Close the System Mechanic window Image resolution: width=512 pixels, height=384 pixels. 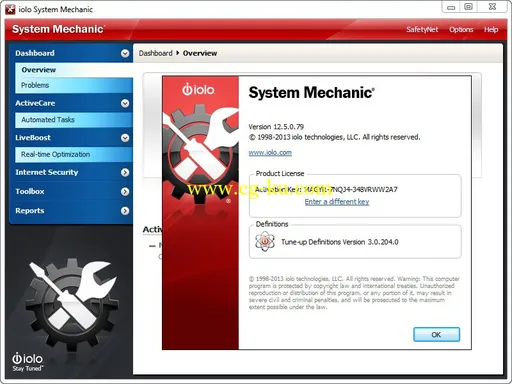pos(492,7)
